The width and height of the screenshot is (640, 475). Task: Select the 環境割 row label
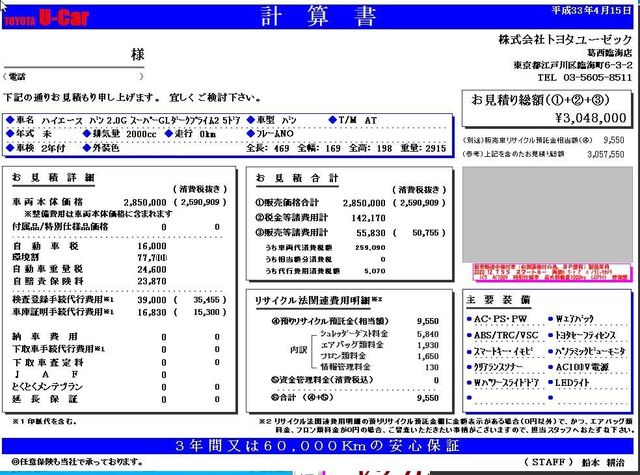coord(25,257)
